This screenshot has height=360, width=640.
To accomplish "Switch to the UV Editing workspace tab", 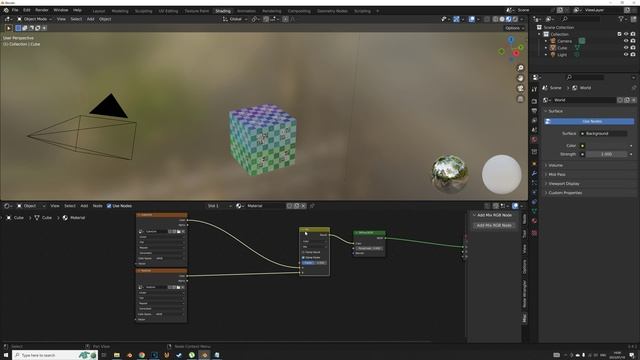I will tap(168, 11).
